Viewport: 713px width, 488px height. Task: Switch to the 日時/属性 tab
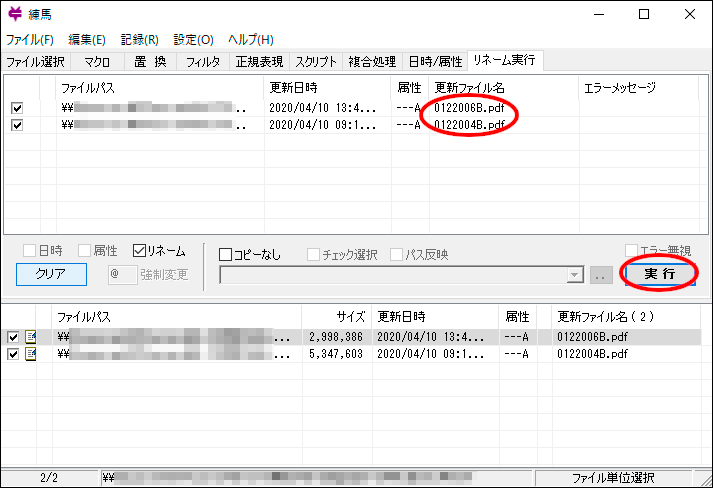pos(435,61)
